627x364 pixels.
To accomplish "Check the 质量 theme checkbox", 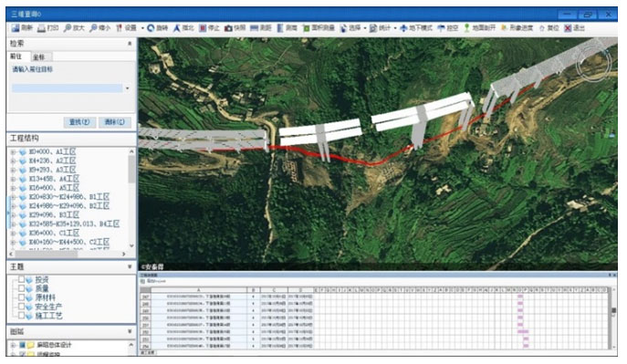I will pos(21,288).
